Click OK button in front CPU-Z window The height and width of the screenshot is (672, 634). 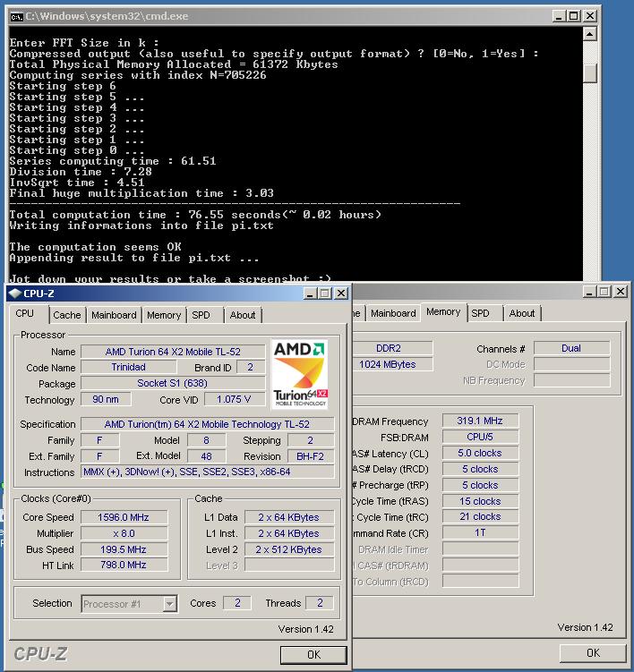pyautogui.click(x=313, y=654)
